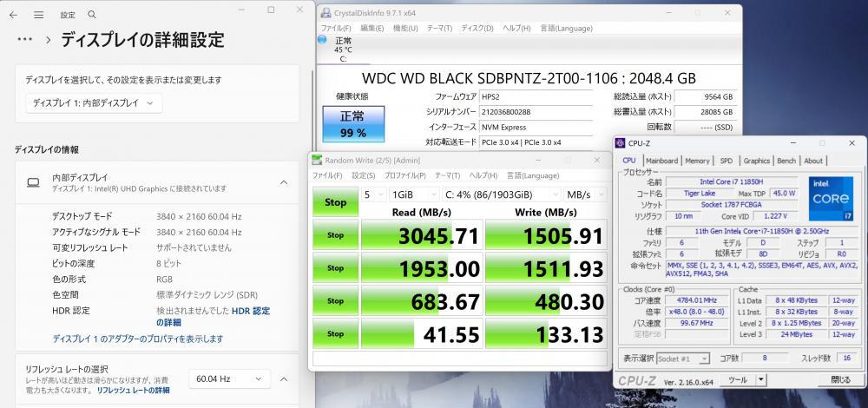Click the CrystalDiskInfo title bar app icon
Screen dimensions: 868x408
326,13
